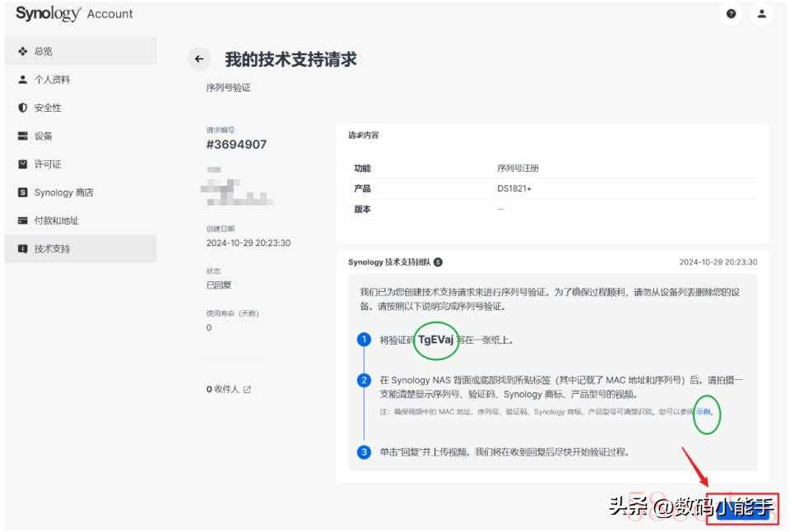790x532 pixels.
Task: Click the Synology 技术支持团队 sender name
Action: click(389, 261)
